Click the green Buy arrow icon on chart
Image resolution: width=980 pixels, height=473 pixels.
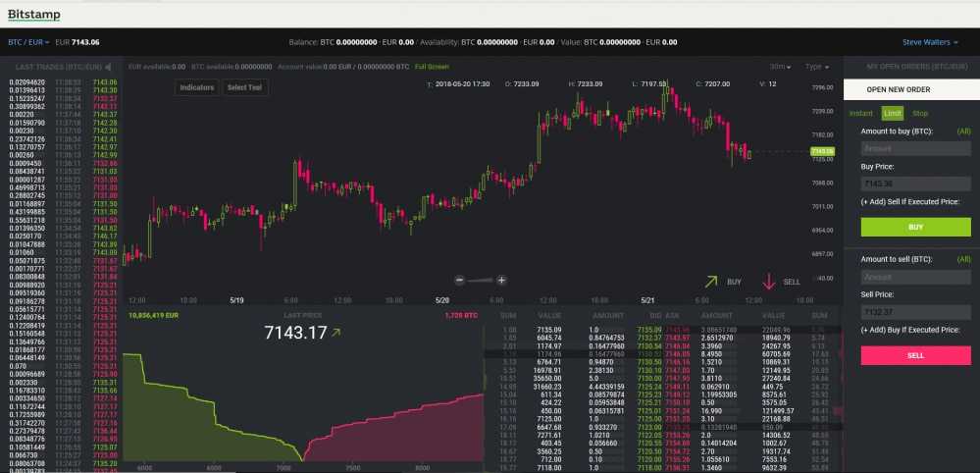(x=711, y=282)
